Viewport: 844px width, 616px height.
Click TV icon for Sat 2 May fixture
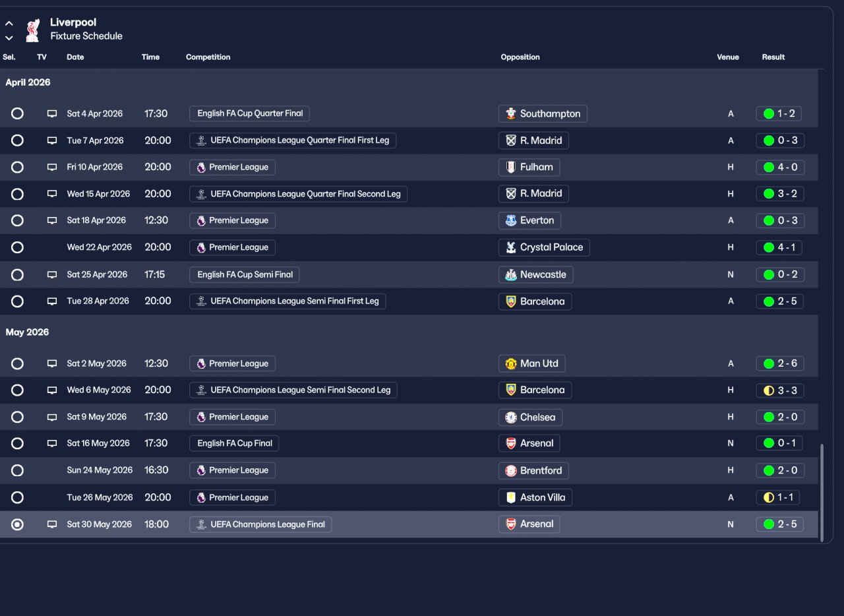[x=52, y=364]
